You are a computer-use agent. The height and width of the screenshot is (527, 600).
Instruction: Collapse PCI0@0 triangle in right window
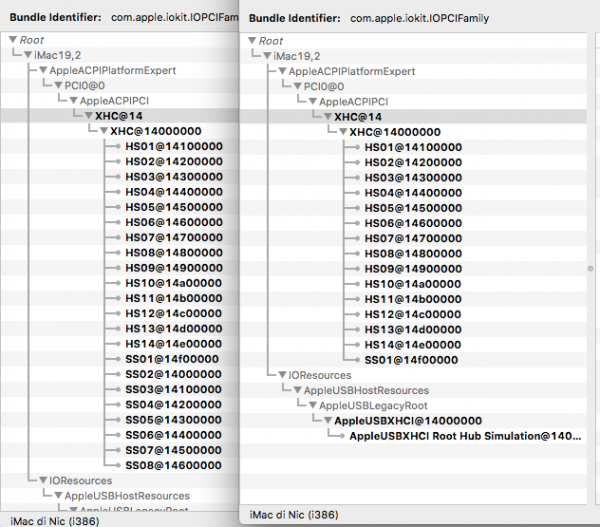(x=297, y=86)
